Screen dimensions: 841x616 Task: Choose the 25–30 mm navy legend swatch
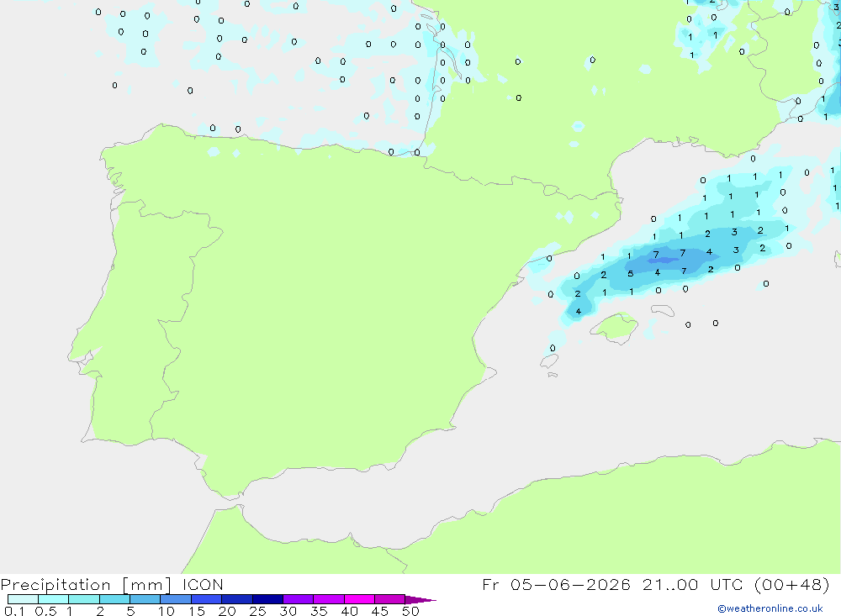(x=267, y=599)
